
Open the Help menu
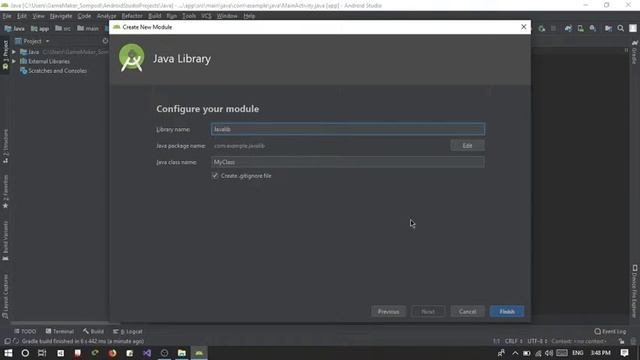(249, 16)
